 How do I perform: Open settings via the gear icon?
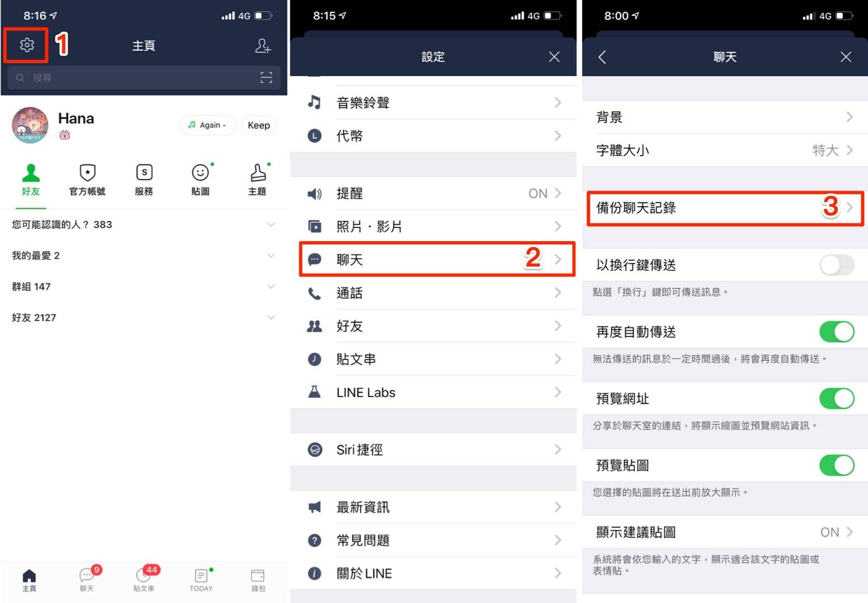[26, 45]
